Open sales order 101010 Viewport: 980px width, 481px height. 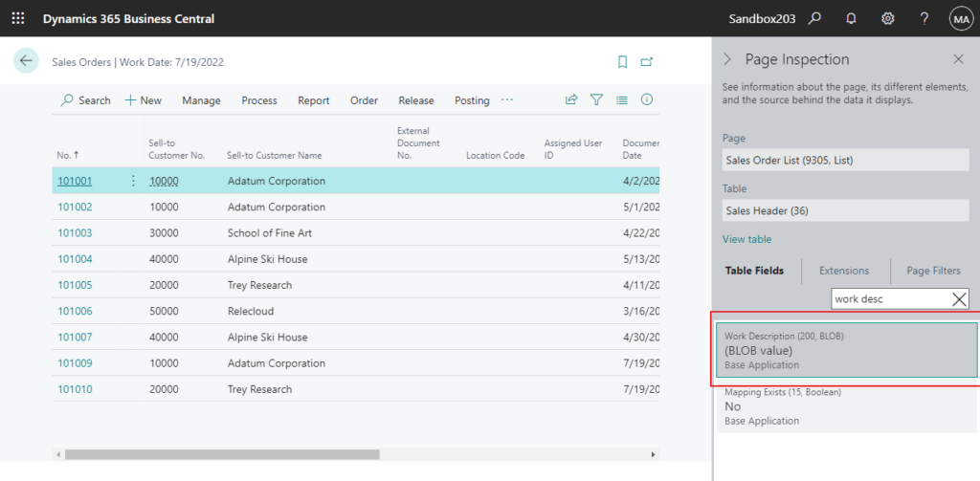coord(75,389)
